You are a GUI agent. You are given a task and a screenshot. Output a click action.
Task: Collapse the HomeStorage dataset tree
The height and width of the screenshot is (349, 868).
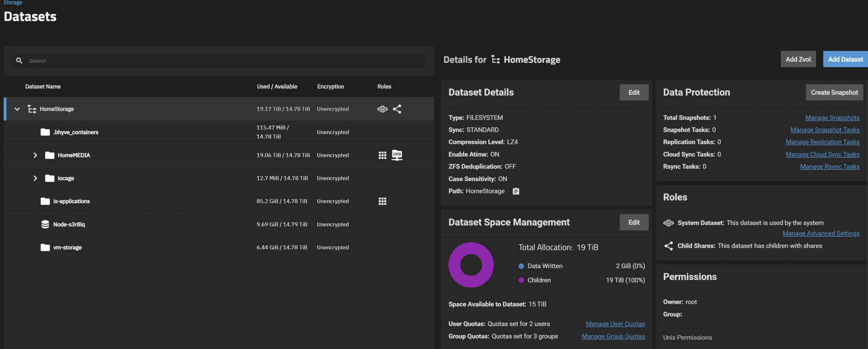pyautogui.click(x=17, y=109)
